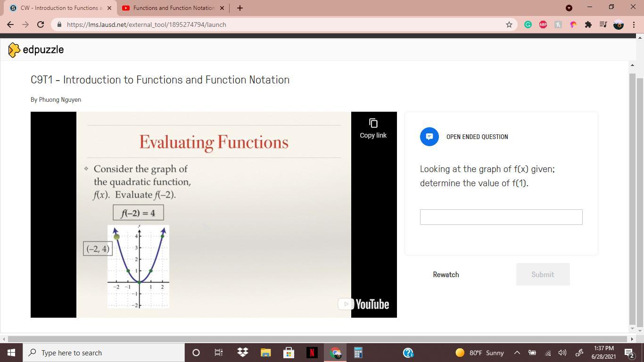The width and height of the screenshot is (644, 362).
Task: Open the YouTube logo link on video
Action: (363, 304)
